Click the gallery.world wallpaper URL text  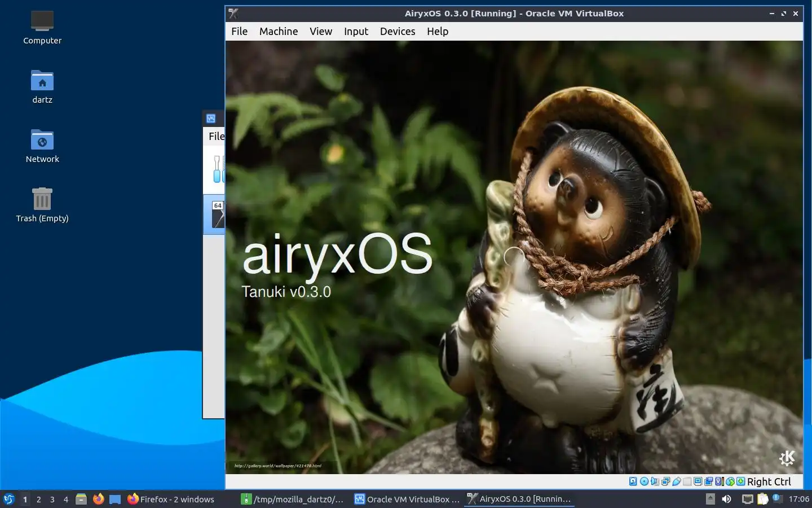(277, 466)
